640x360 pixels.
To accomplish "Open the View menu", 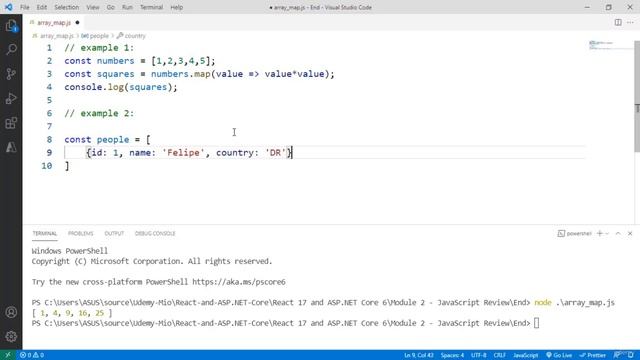I will (x=93, y=7).
